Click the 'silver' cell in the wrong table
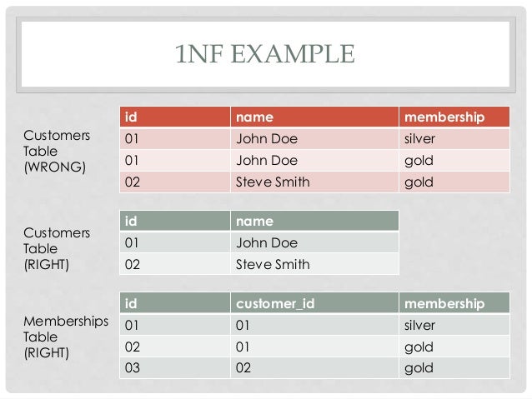The width and height of the screenshot is (532, 399). point(454,138)
